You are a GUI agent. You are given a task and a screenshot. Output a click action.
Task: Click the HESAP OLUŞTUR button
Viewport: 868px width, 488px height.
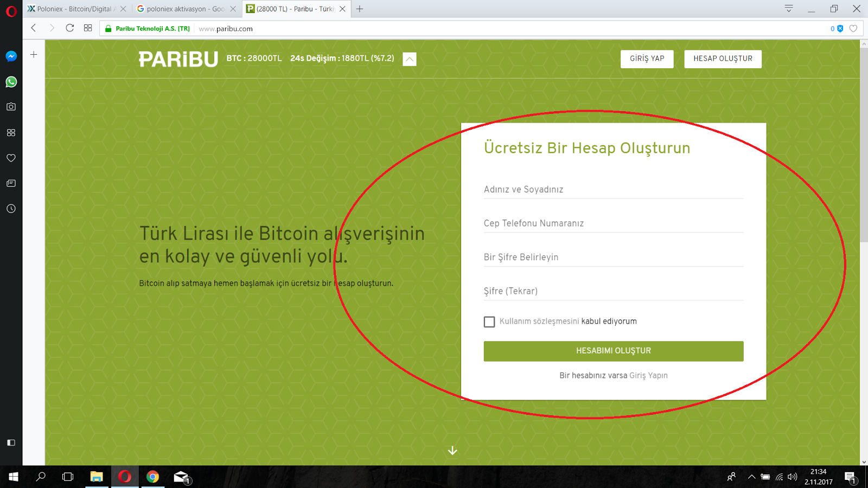click(723, 59)
